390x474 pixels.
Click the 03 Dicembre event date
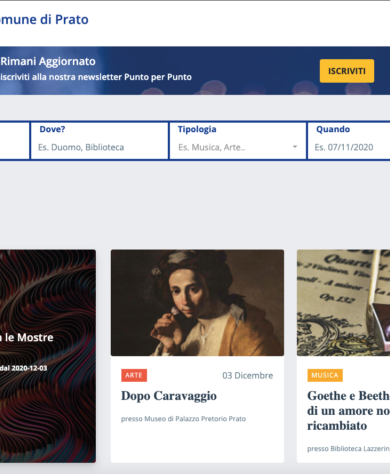[248, 376]
